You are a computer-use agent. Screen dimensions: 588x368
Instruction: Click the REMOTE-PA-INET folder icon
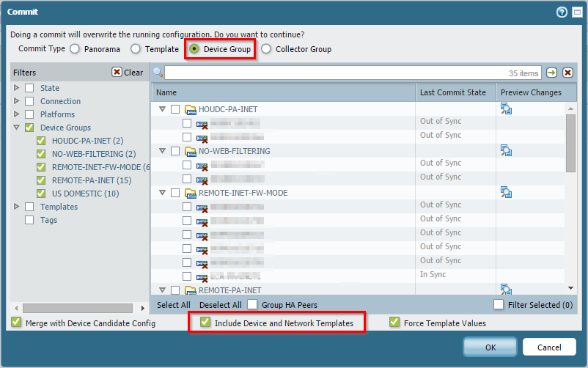pyautogui.click(x=191, y=290)
